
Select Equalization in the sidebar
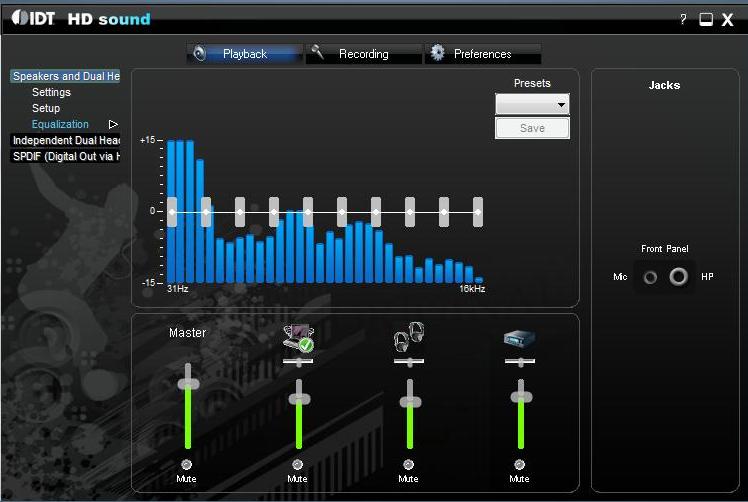click(60, 124)
